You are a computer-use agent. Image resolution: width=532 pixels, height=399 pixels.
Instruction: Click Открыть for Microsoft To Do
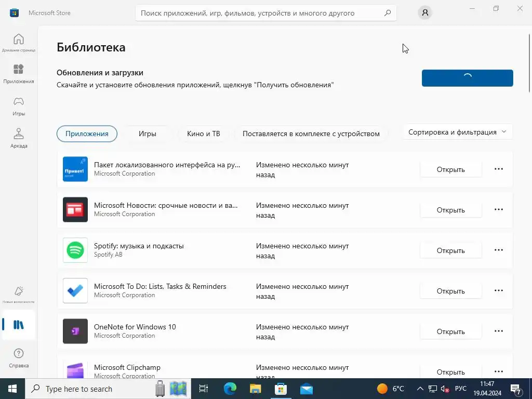[450, 291]
